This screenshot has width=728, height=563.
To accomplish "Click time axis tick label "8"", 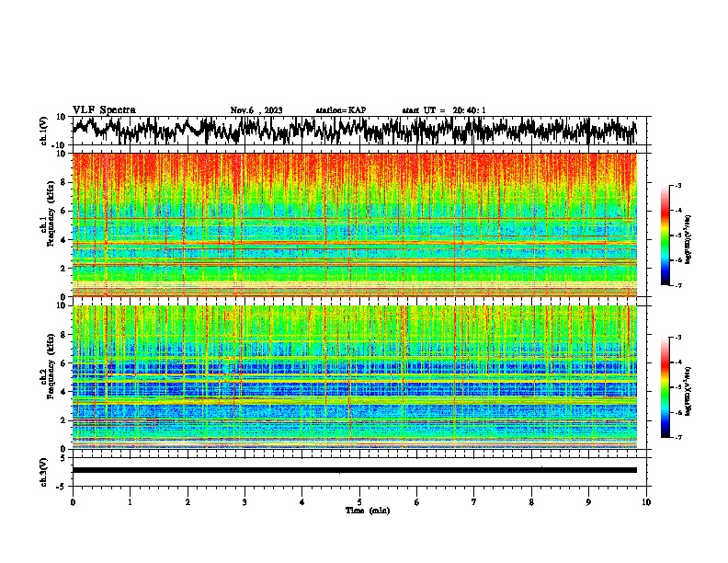I will pos(531,502).
